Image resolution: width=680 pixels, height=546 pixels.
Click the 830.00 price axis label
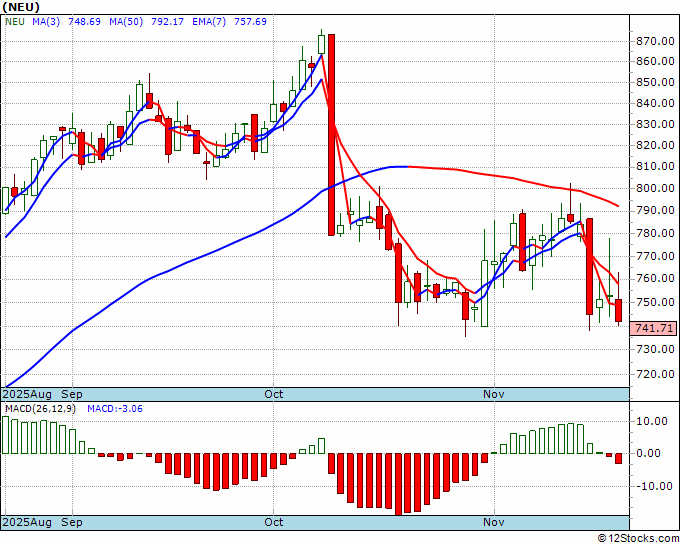[655, 124]
